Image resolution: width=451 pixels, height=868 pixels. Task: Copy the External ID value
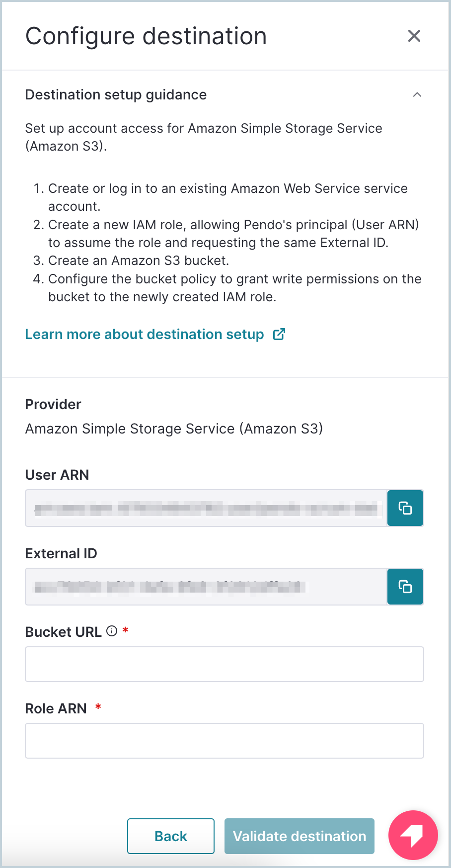[405, 587]
